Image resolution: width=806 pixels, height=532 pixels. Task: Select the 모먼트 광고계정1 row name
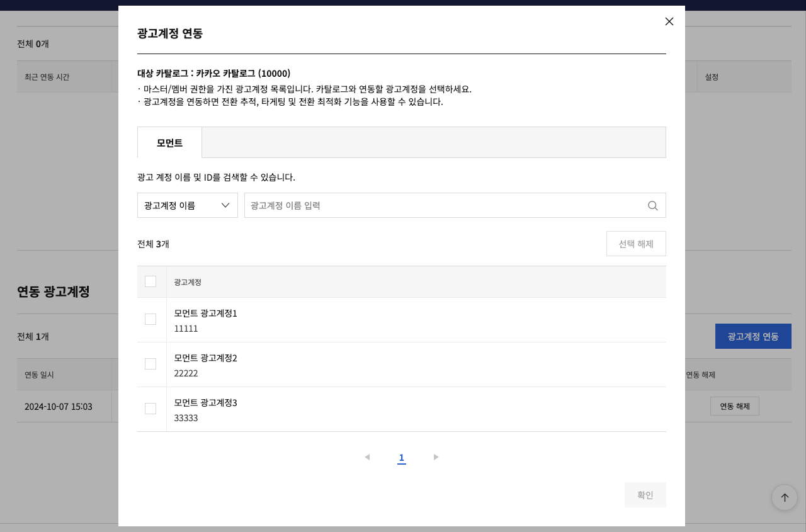(x=205, y=313)
